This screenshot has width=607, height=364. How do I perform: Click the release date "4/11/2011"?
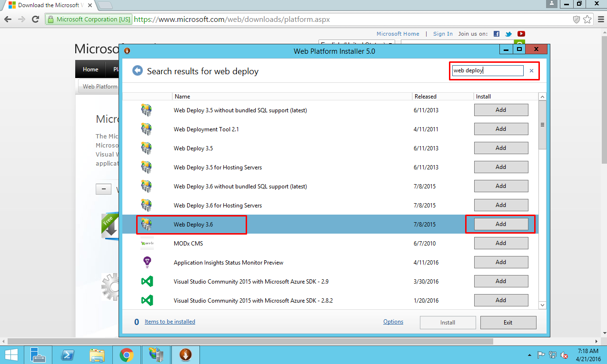tap(427, 129)
